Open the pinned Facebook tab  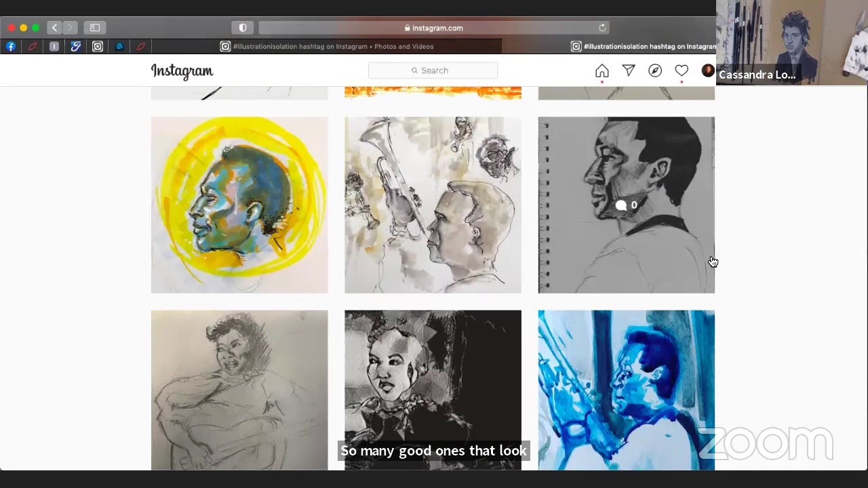pos(11,47)
